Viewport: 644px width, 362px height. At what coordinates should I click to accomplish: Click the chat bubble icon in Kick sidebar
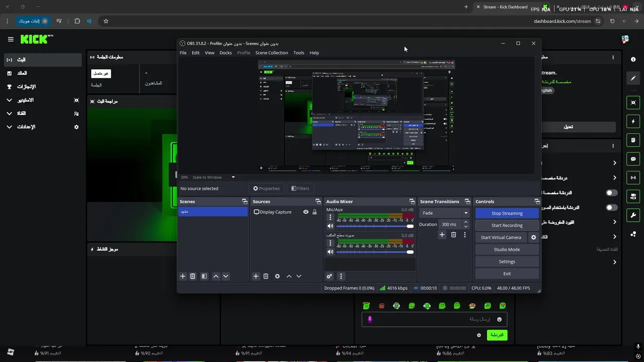pyautogui.click(x=633, y=159)
